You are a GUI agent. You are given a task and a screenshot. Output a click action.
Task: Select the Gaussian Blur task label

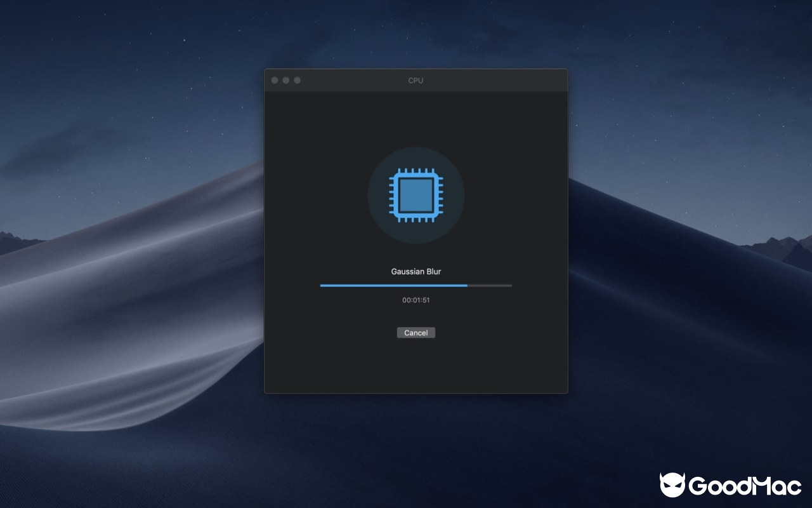(x=416, y=271)
